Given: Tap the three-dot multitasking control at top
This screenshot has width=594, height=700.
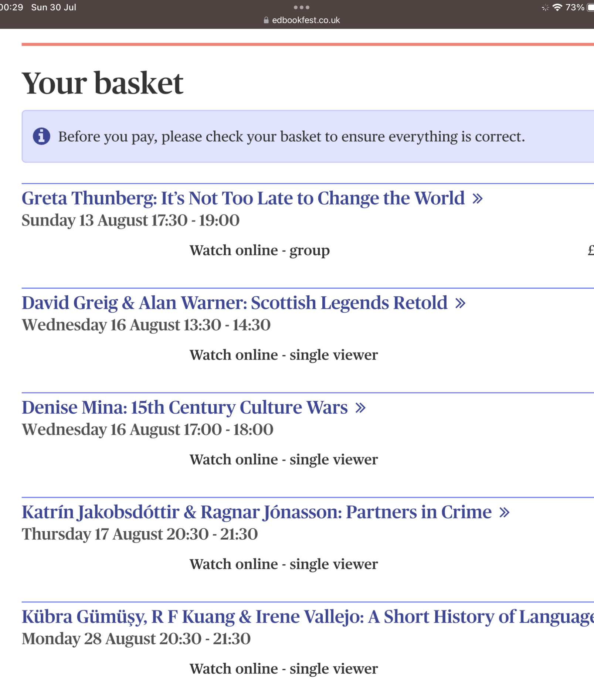Looking at the screenshot, I should pyautogui.click(x=302, y=7).
